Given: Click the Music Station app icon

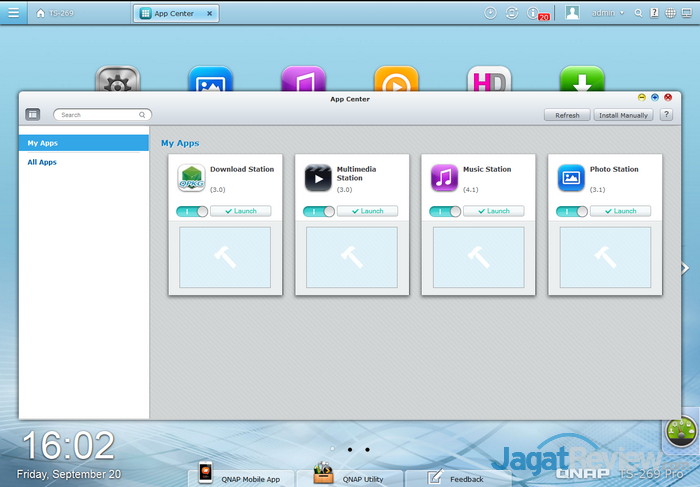Looking at the screenshot, I should [x=444, y=178].
